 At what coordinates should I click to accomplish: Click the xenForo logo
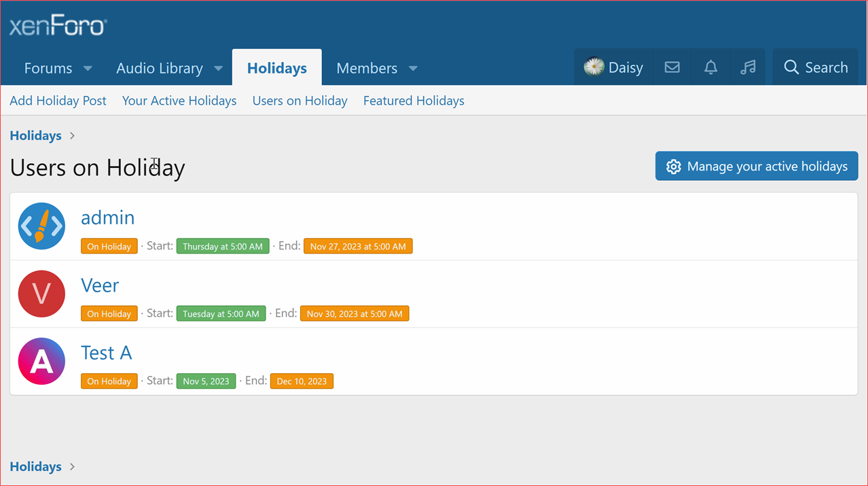[58, 25]
